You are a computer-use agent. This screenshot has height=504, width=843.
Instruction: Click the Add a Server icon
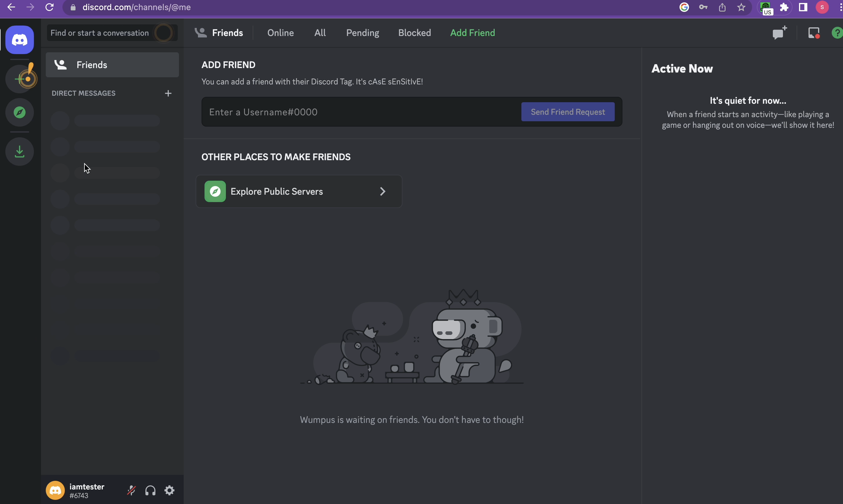coord(20,79)
